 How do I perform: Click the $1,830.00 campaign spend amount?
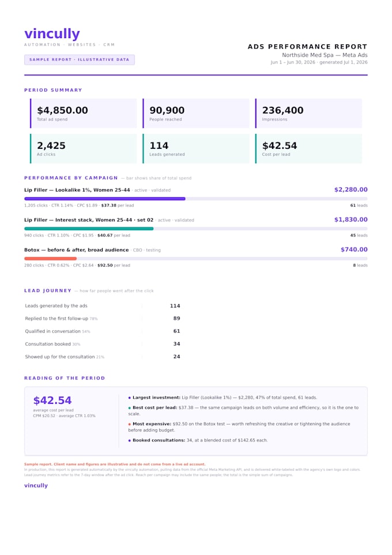click(351, 219)
